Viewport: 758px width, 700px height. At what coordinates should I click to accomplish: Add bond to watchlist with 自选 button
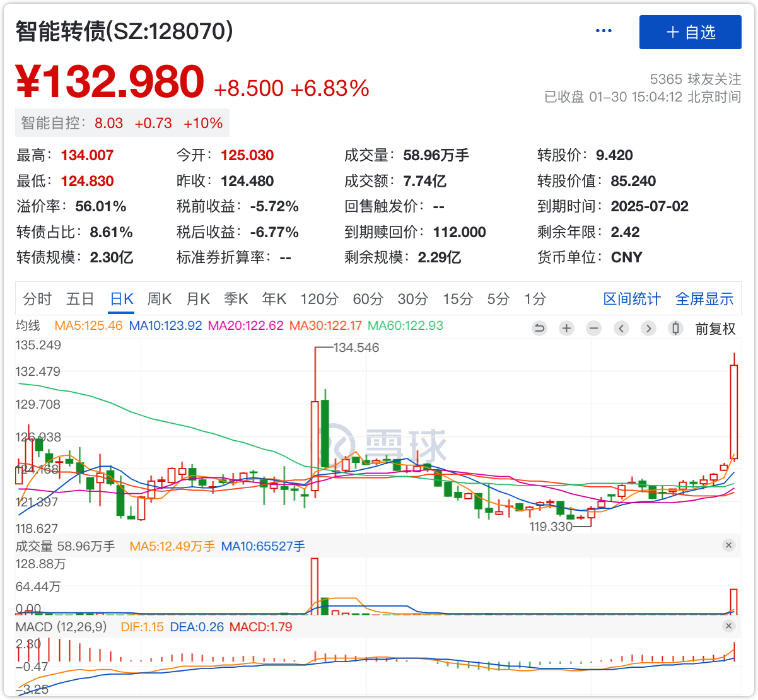(690, 32)
